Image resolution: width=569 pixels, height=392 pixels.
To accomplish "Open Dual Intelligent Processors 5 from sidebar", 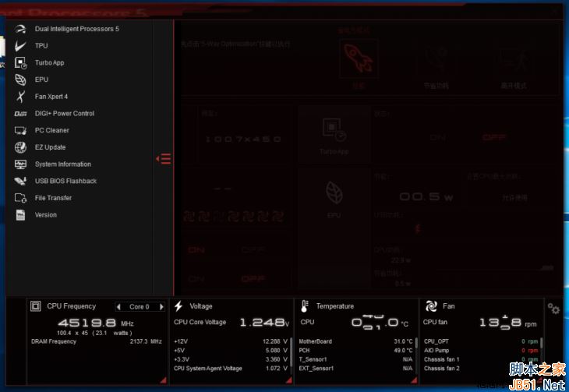I will 77,29.
